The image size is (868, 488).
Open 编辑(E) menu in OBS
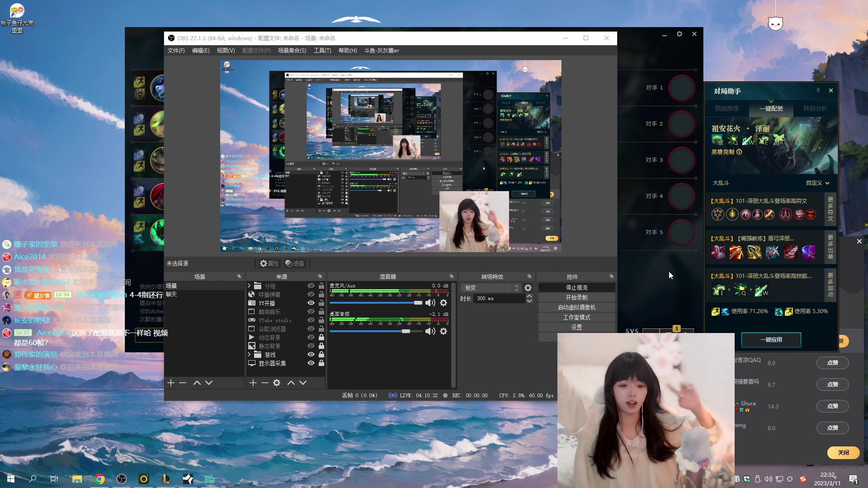click(x=201, y=51)
